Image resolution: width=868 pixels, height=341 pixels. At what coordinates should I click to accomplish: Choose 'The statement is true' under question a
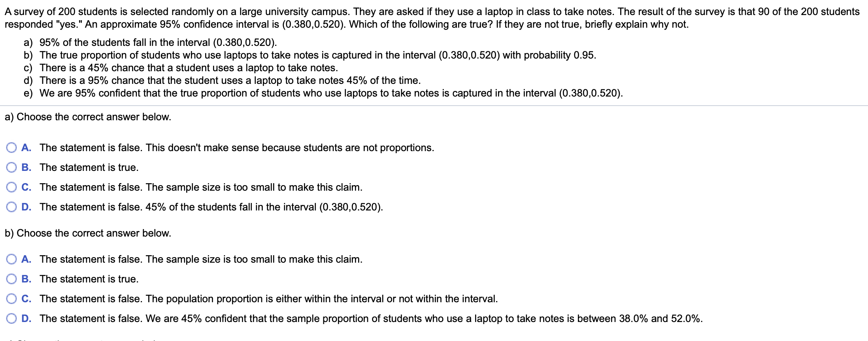coord(89,167)
